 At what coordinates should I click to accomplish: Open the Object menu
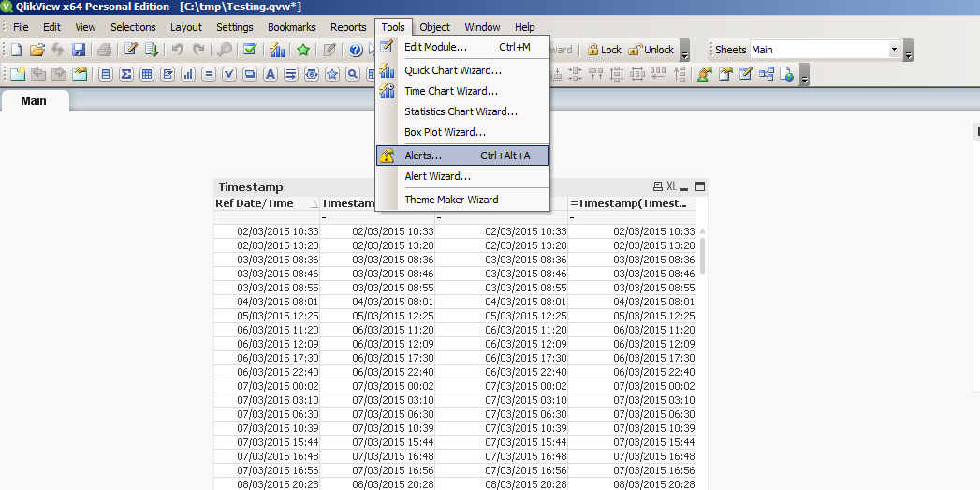[435, 27]
